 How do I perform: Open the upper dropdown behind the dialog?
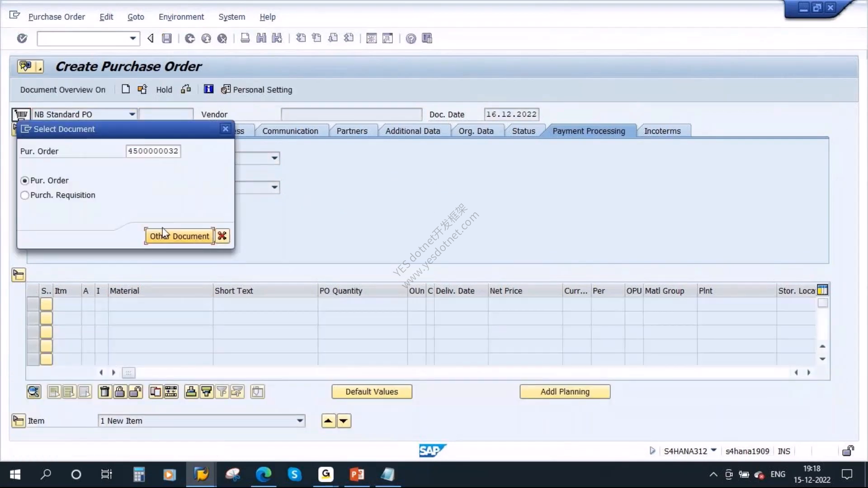tap(274, 158)
